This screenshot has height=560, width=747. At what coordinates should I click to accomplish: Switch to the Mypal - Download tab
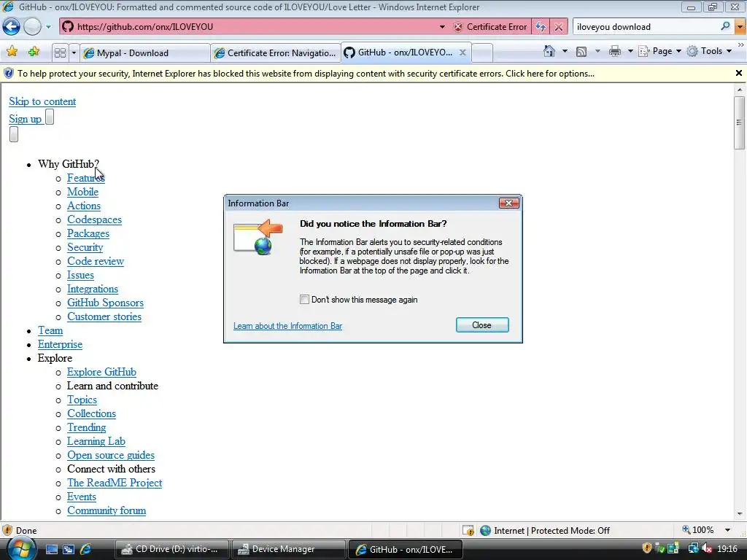point(145,52)
